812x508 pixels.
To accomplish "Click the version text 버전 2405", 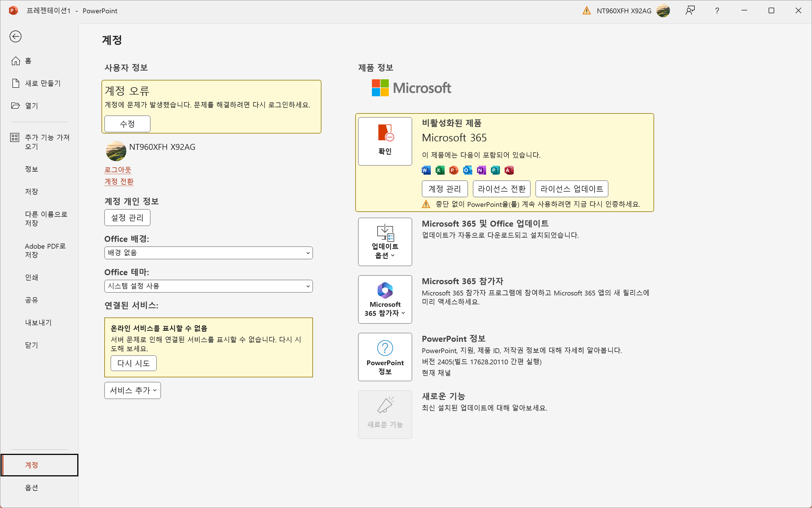I will (x=482, y=362).
